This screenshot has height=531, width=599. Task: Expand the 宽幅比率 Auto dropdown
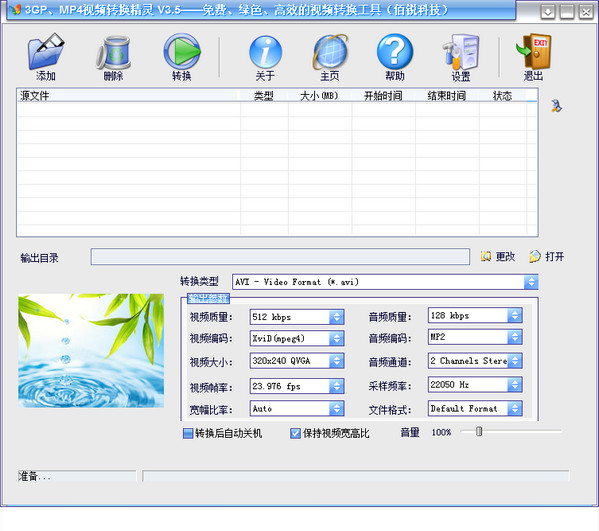coord(336,409)
